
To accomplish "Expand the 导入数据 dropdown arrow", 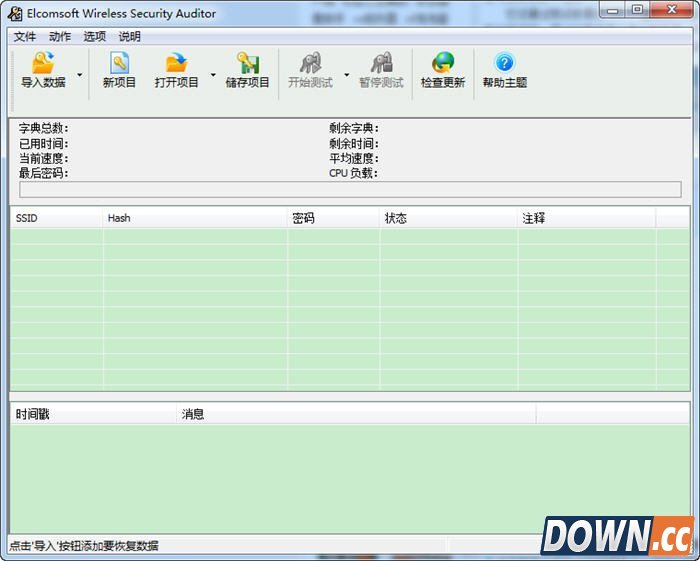I will (80, 75).
